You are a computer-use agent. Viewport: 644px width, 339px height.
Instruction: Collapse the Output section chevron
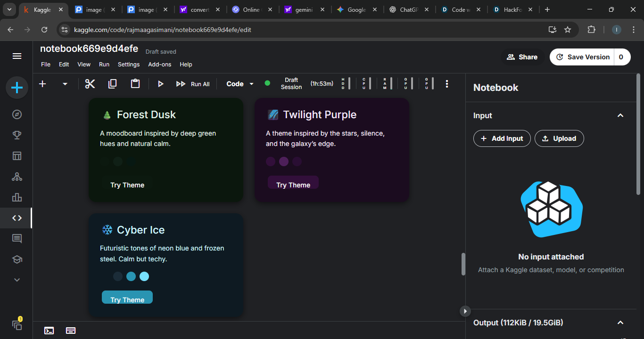click(620, 323)
